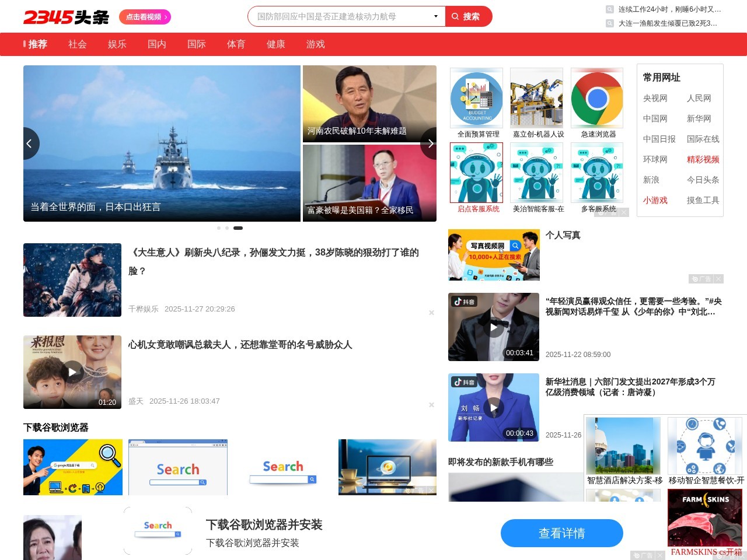
Task: Switch to the 娱乐 tab
Action: [117, 44]
